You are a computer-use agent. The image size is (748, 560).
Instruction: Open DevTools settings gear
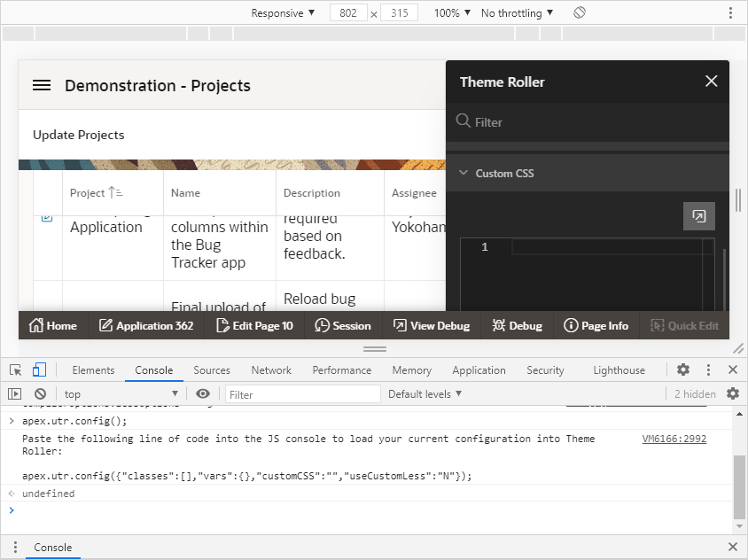click(x=683, y=369)
